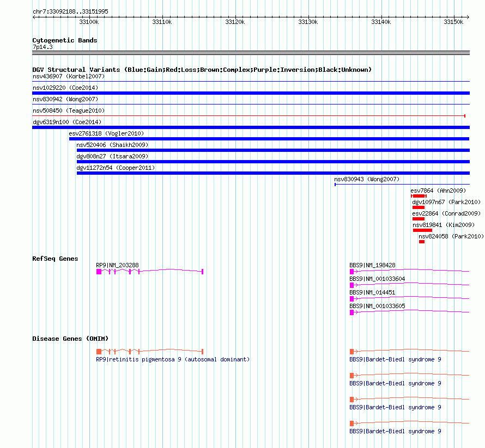Click the red loss bar under esv7864
The height and width of the screenshot is (448, 485).
pos(419,196)
